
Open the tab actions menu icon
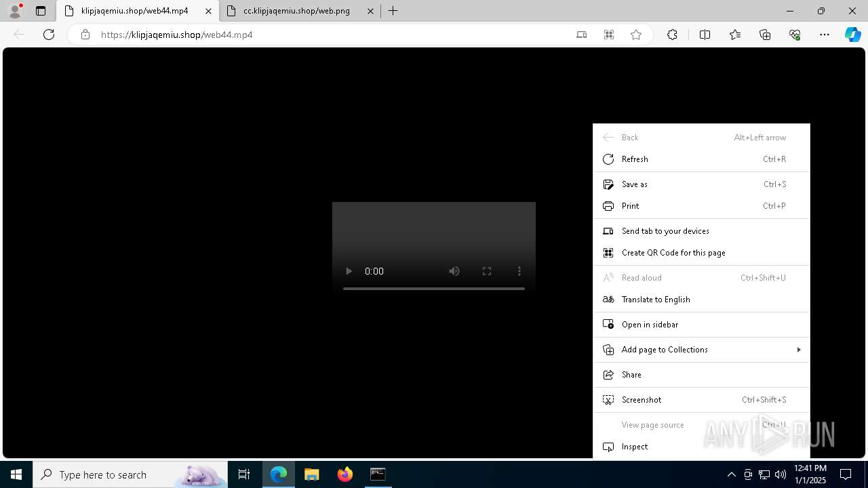pyautogui.click(x=41, y=11)
